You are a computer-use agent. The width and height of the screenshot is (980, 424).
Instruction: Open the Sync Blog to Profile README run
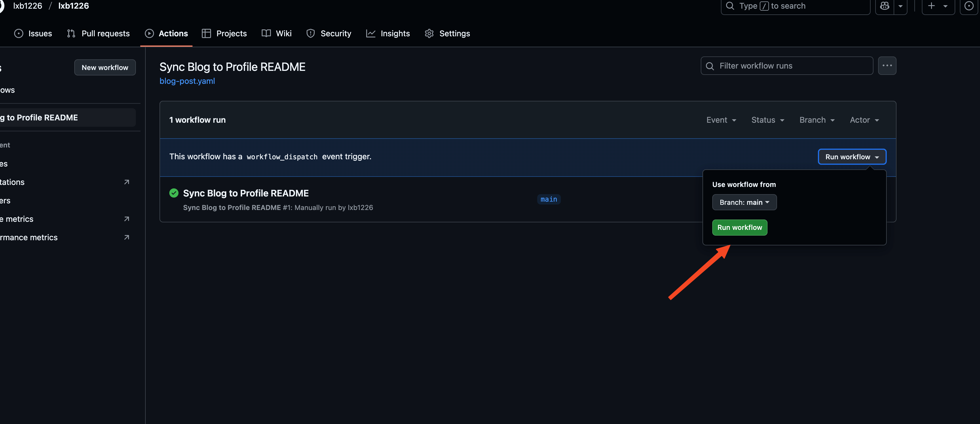tap(246, 193)
